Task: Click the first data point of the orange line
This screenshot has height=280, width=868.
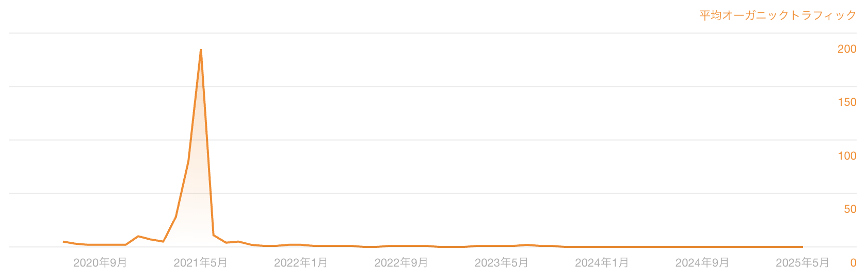Action: (63, 241)
